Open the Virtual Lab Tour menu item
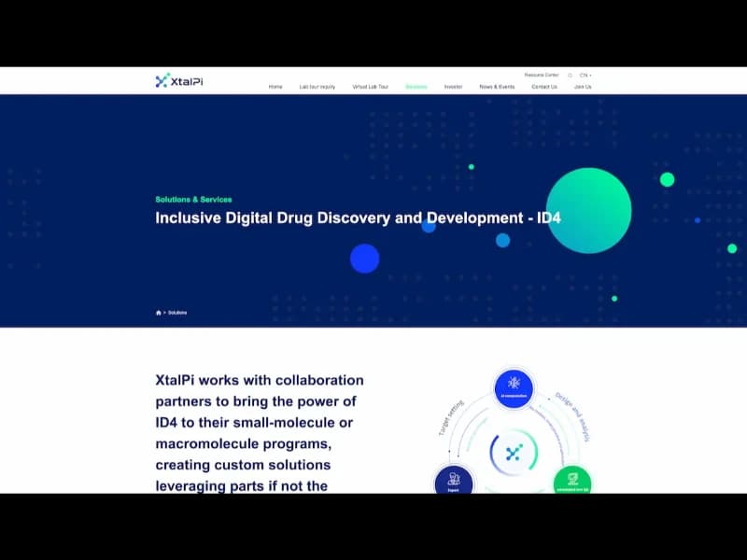747x560 pixels. (370, 87)
